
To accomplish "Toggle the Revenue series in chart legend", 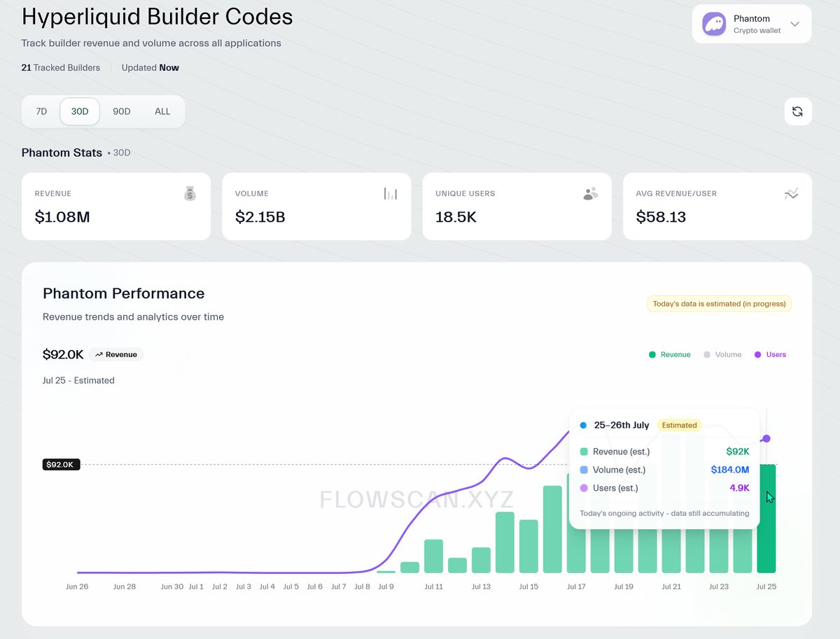I will [x=669, y=355].
